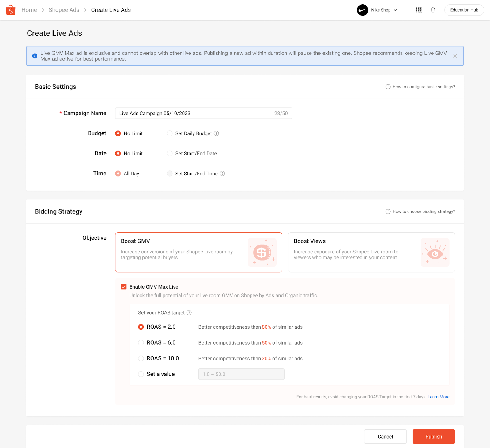This screenshot has width=490, height=448.
Task: Click the '28/50' character counter
Action: (x=281, y=114)
